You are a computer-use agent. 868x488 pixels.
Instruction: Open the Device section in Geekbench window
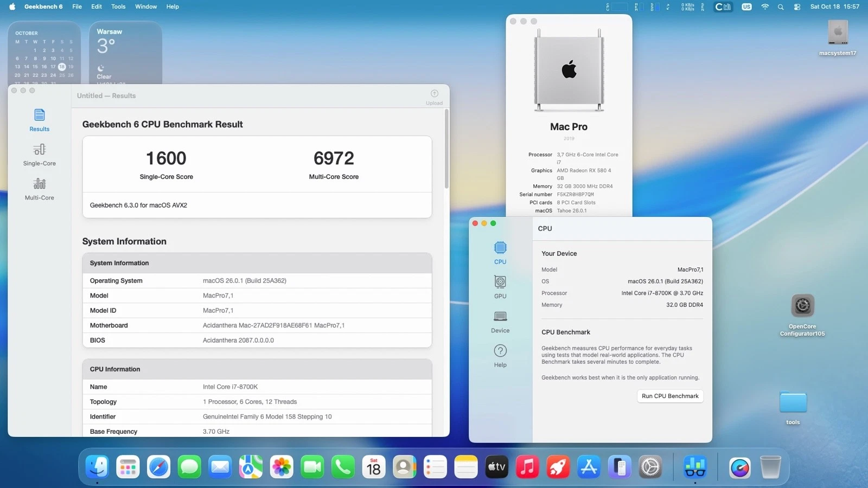coord(500,322)
